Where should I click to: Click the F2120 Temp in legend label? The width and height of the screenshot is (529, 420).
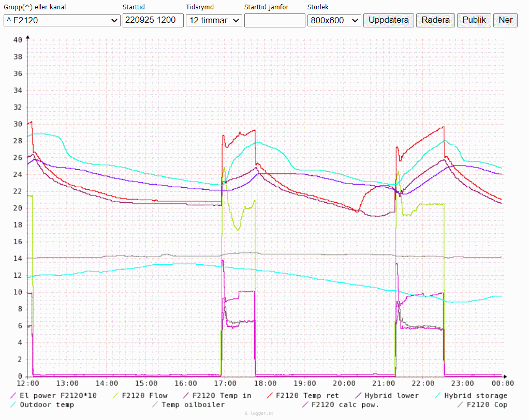222,396
